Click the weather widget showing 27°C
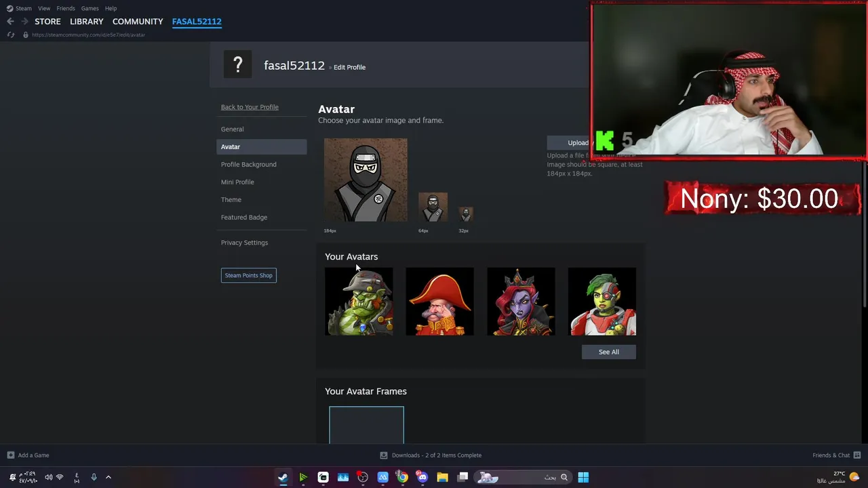This screenshot has width=868, height=488. tap(837, 477)
